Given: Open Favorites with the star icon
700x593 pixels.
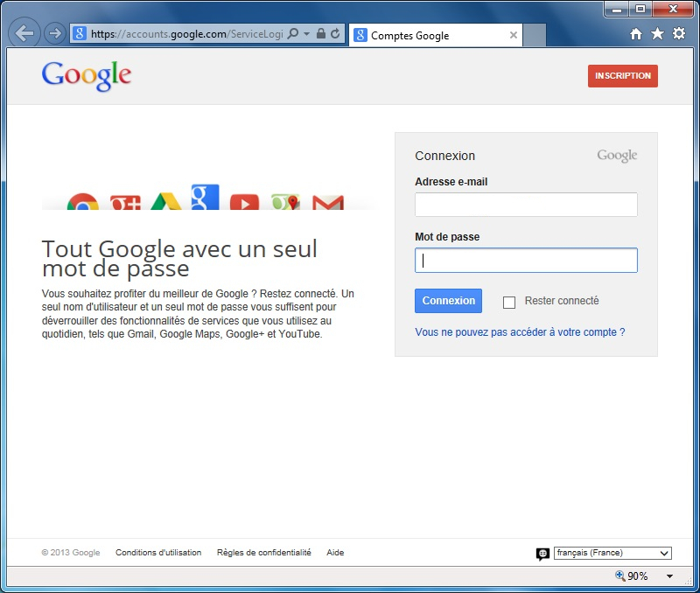Looking at the screenshot, I should click(x=657, y=34).
